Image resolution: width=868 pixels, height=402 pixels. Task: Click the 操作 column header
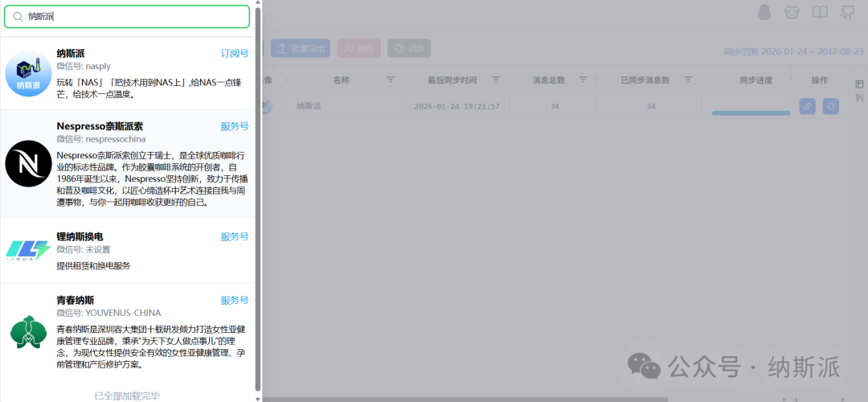point(819,80)
